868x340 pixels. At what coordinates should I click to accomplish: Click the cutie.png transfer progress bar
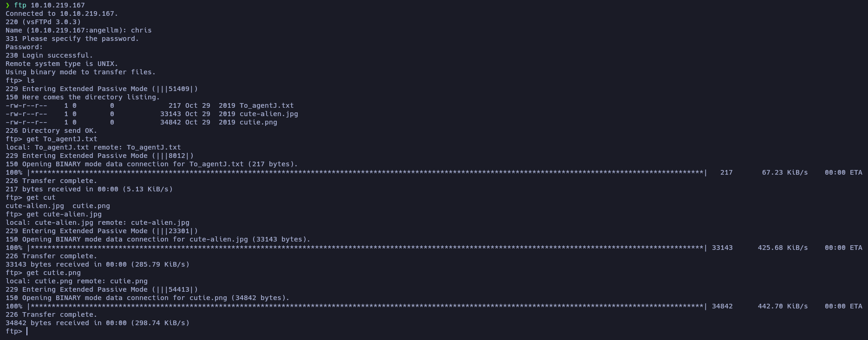pos(367,306)
